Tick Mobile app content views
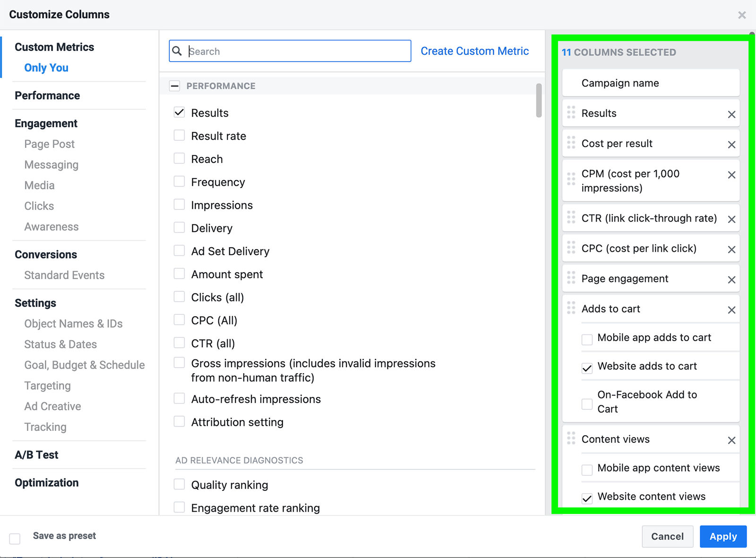This screenshot has height=558, width=756. pos(587,470)
